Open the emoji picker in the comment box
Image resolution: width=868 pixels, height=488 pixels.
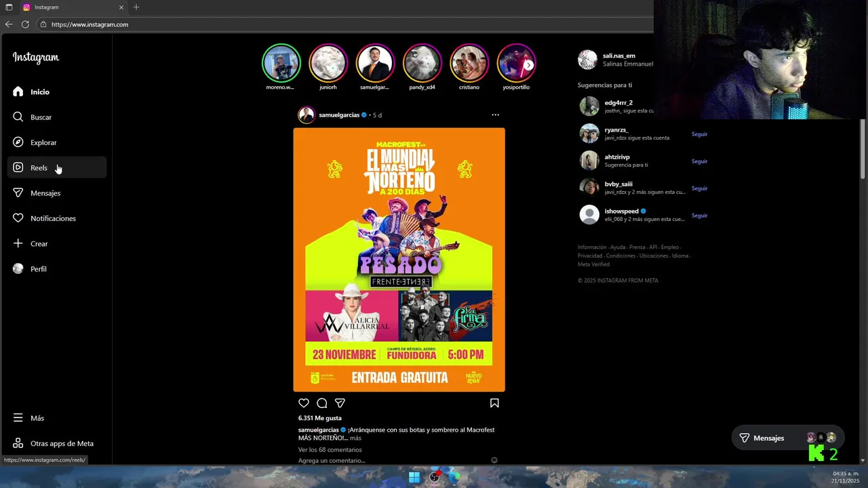[494, 460]
